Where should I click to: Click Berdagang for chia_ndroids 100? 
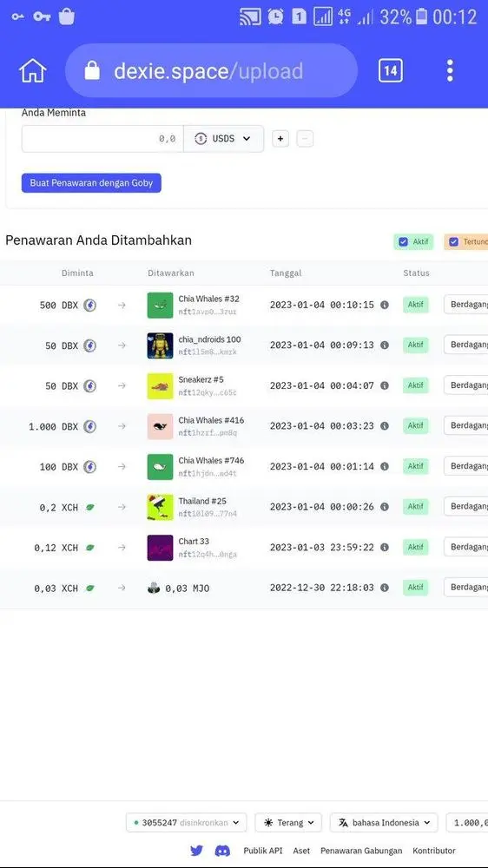click(465, 345)
